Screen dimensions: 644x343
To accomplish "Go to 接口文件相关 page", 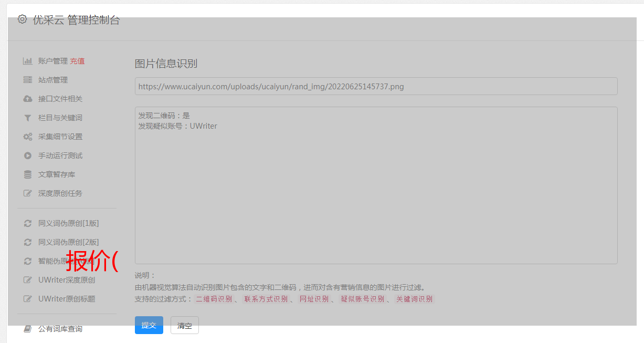I will (60, 99).
